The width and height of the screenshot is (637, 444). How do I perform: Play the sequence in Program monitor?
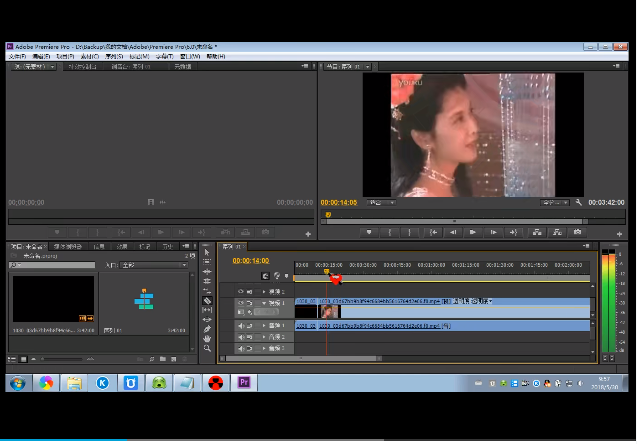coord(472,232)
